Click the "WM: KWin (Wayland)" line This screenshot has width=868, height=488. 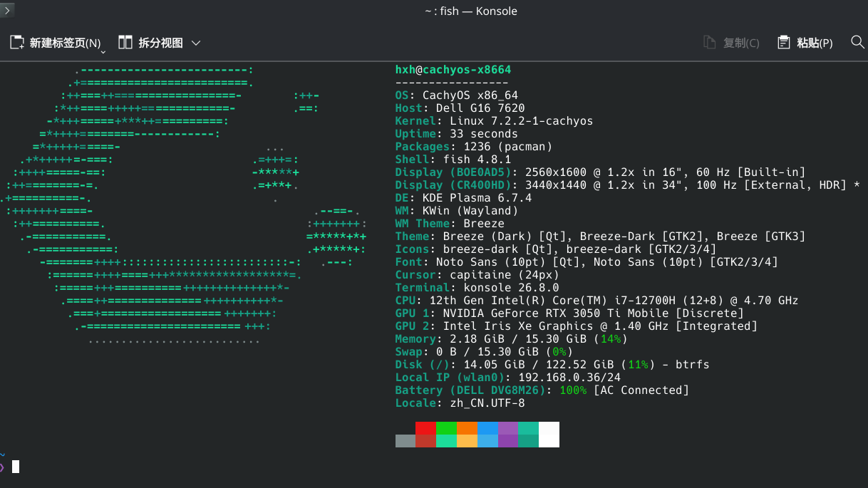[457, 211]
